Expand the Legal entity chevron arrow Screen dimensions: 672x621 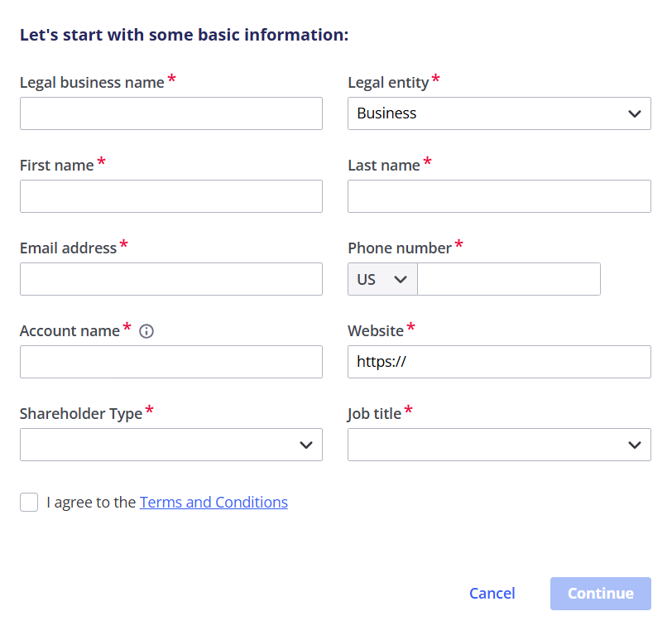coord(634,113)
